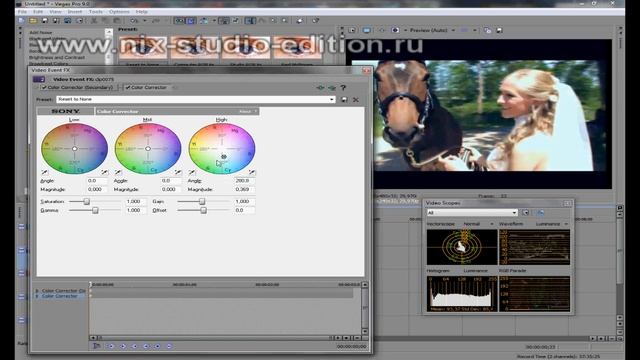The width and height of the screenshot is (640, 360).
Task: Click Update Scopes While Playing icon
Action: (x=540, y=213)
